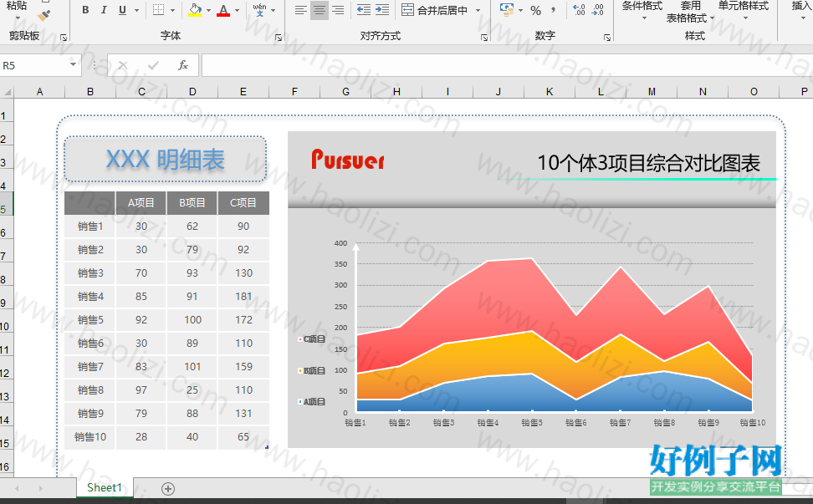This screenshot has width=813, height=504.
Task: Click the A项目 table header cell
Action: tap(141, 203)
